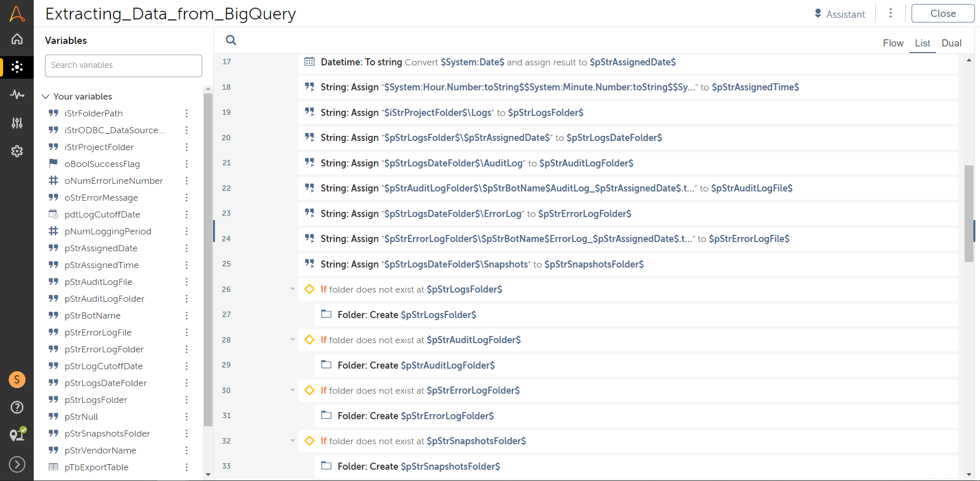This screenshot has height=481, width=980.
Task: Open the Manage sliders sidebar icon
Action: pos(17,123)
